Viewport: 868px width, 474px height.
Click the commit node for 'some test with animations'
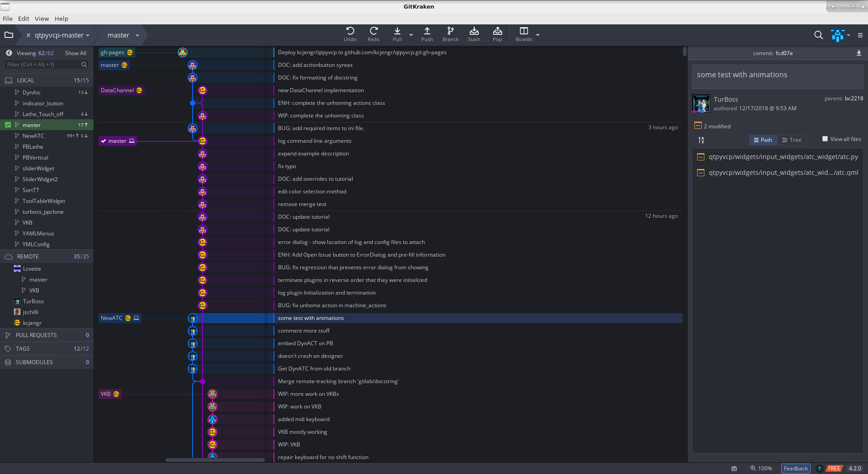(193, 318)
